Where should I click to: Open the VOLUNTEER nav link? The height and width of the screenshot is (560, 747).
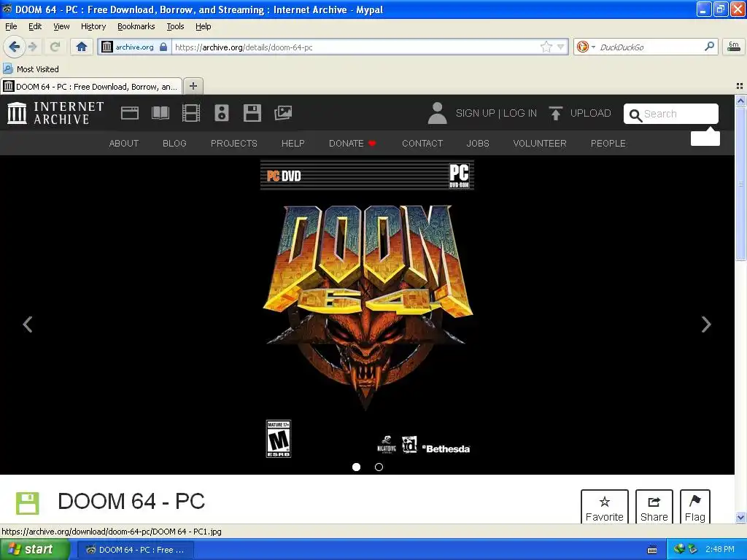[540, 144]
